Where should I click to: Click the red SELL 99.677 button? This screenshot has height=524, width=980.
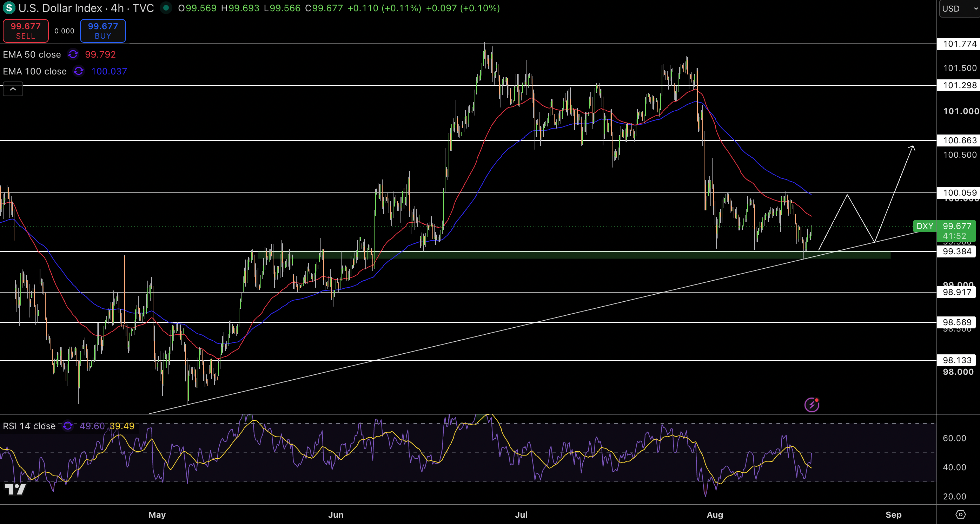pos(26,31)
